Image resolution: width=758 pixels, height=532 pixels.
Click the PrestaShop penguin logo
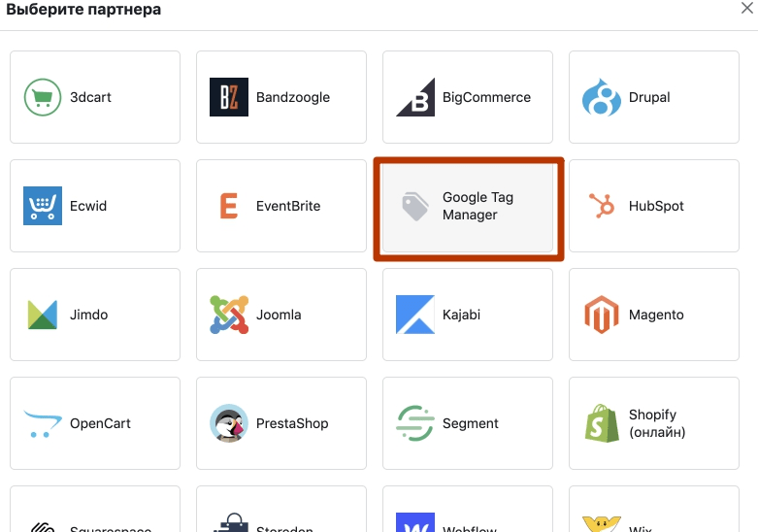[x=229, y=423]
